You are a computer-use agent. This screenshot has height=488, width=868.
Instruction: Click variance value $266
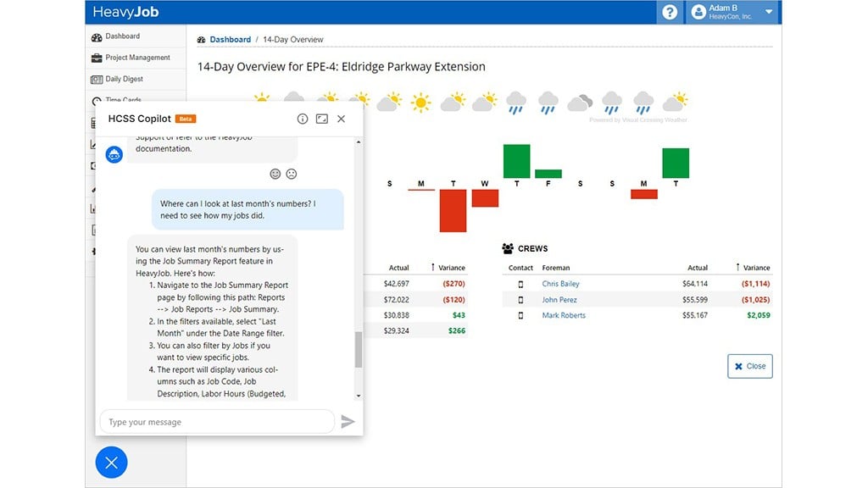[x=457, y=330]
